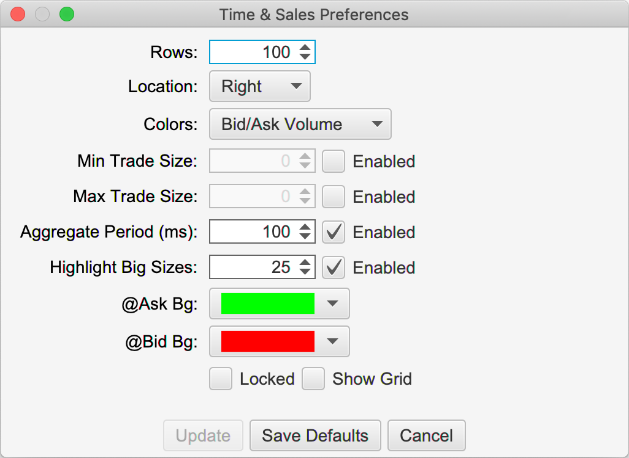Click the Aggregate Period value field
This screenshot has height=458, width=629.
[252, 232]
